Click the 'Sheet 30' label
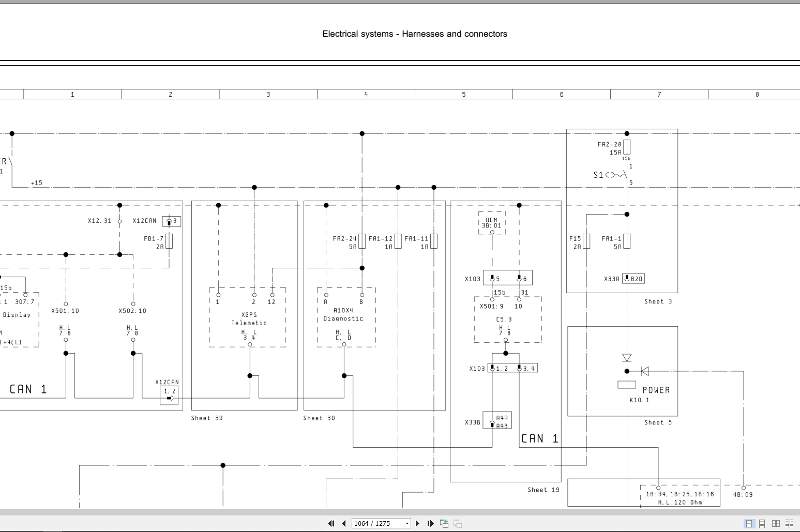This screenshot has width=800, height=532. pos(319,418)
